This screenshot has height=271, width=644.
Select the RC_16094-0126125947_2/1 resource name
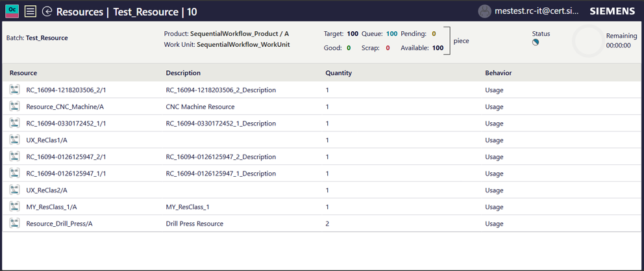tap(66, 157)
